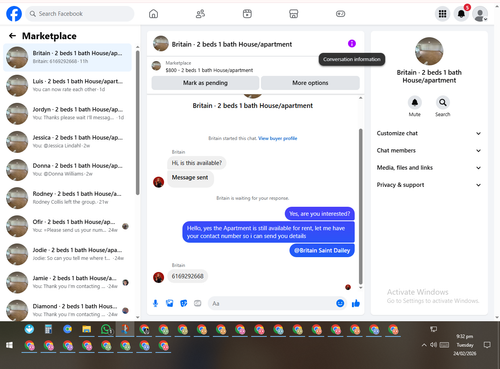Select the Britain conversation in list
500x369 pixels.
(x=67, y=57)
